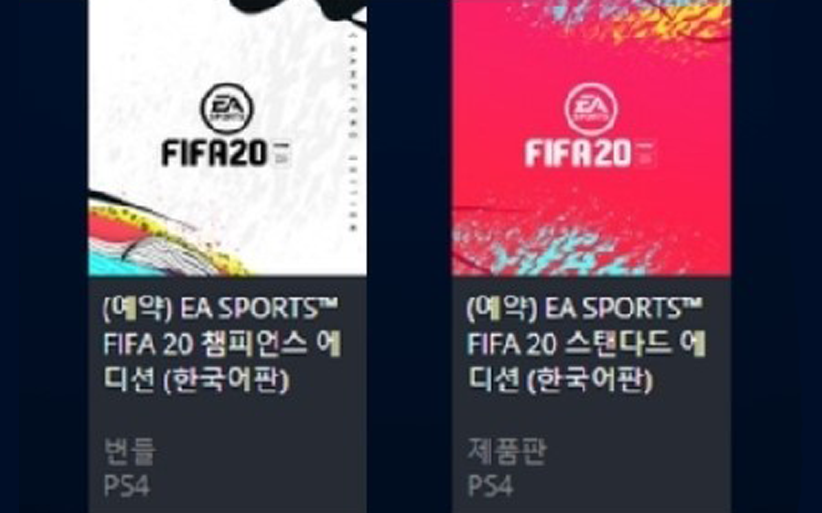Click the black EA Sports logo on white cover
This screenshot has width=822, height=513.
[x=226, y=108]
